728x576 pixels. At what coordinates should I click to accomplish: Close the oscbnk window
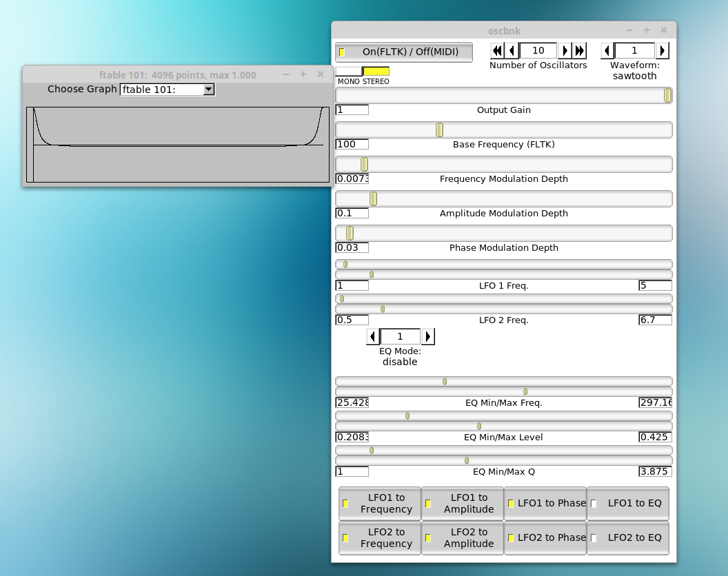pos(663,30)
